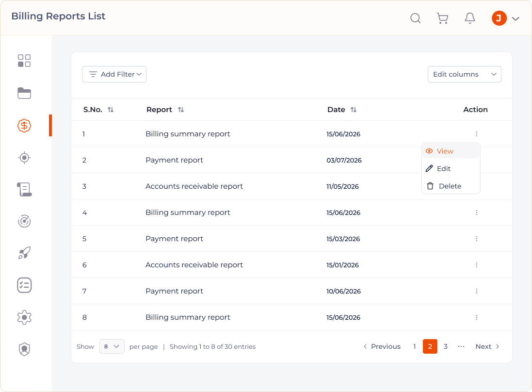Choose Edit from the action menu
The image size is (532, 392).
tap(451, 169)
